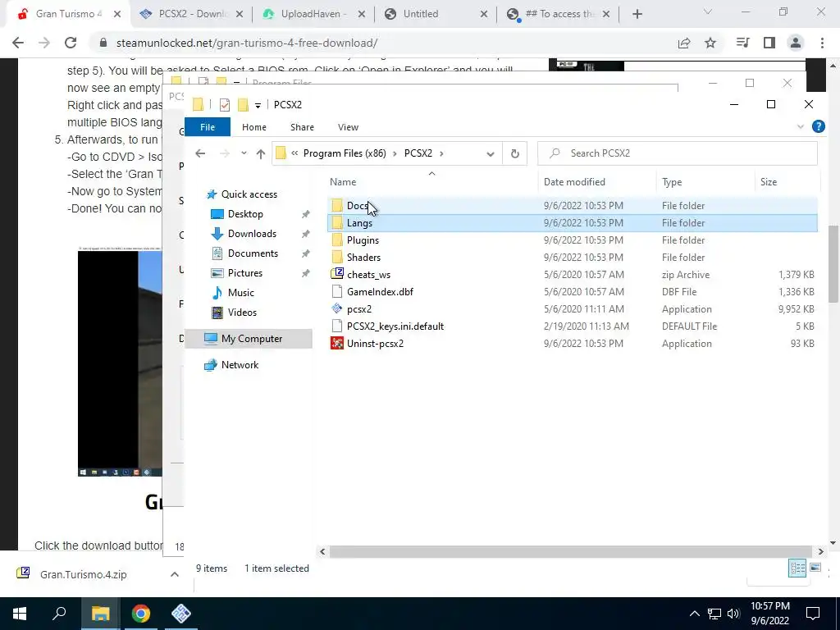Image resolution: width=840 pixels, height=630 pixels.
Task: Expand breadcrumb chevron after PCSX2
Action: pyautogui.click(x=441, y=153)
